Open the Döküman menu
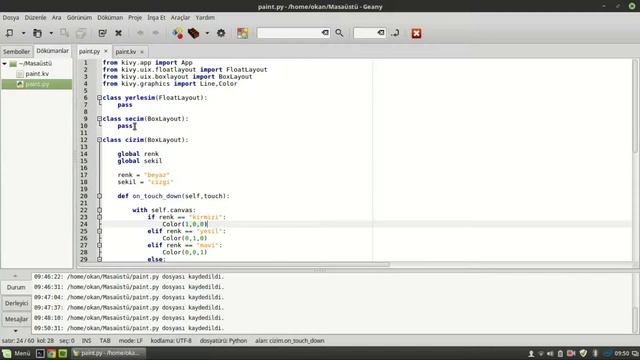 point(110,18)
